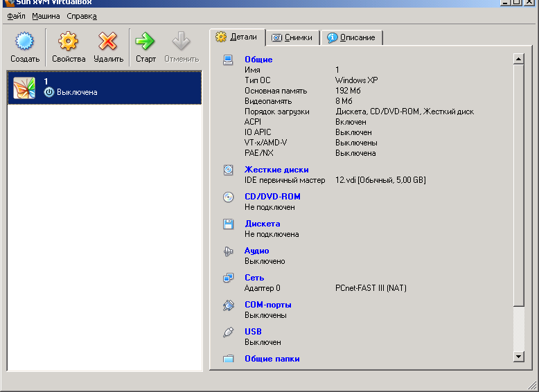Click Не подключен under CD/DVD-ROM
The height and width of the screenshot is (392, 539).
coord(269,207)
